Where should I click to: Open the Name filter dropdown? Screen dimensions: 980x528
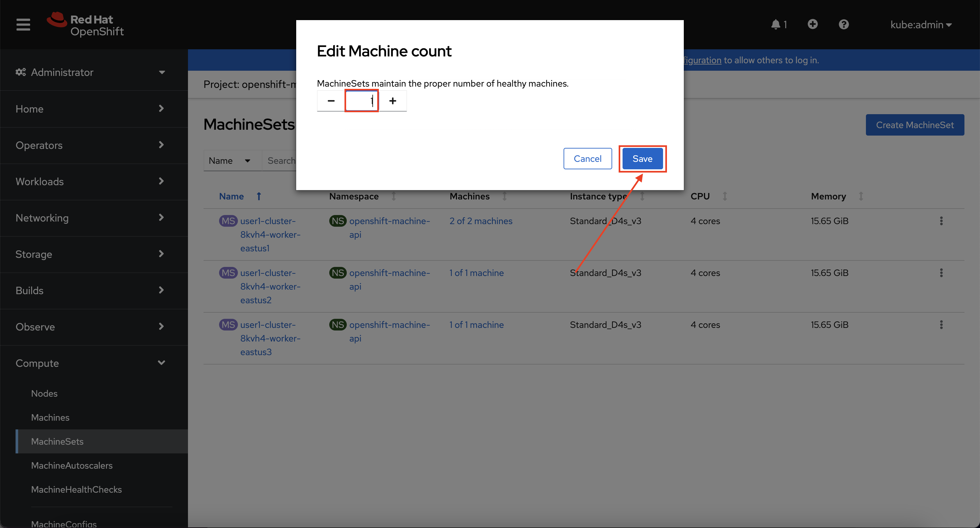coord(232,160)
